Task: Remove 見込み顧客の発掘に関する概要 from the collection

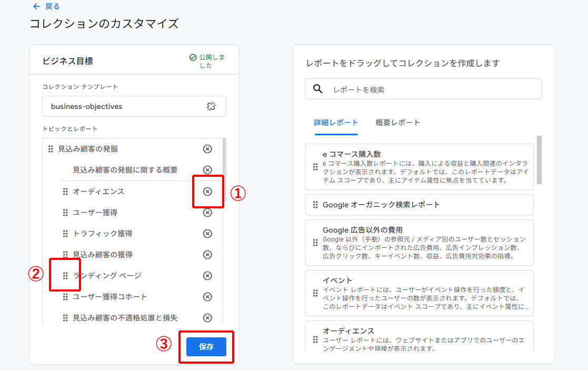Action: point(208,171)
